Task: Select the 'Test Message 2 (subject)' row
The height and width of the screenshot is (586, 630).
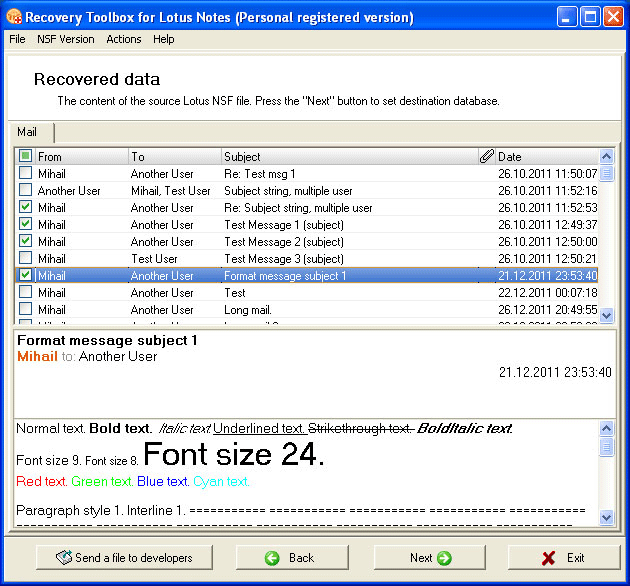Action: (x=307, y=241)
